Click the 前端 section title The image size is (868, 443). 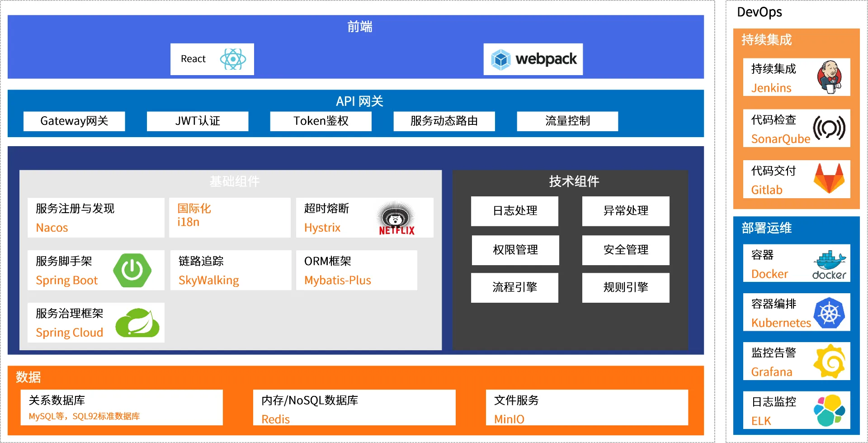click(x=360, y=27)
